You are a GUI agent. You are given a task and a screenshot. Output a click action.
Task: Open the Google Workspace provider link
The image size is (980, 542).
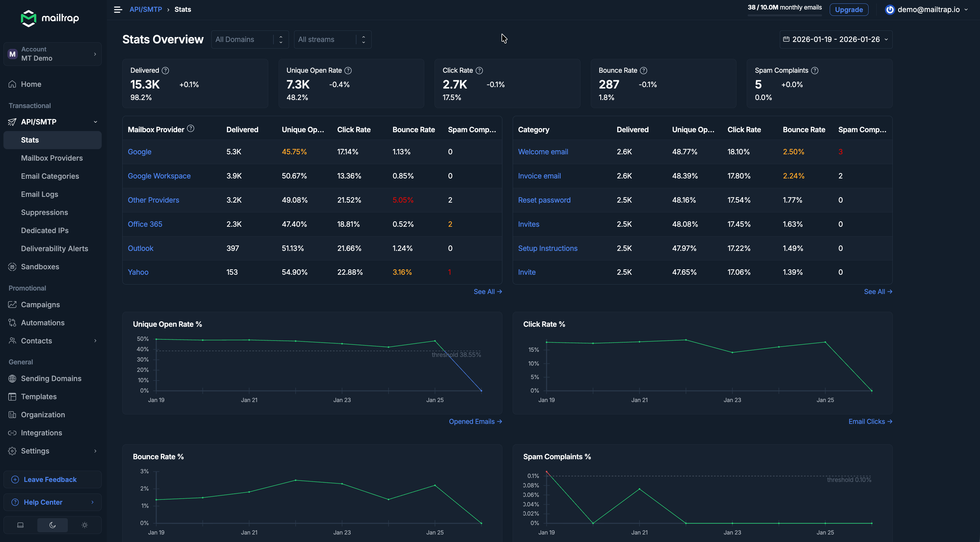[x=159, y=176]
